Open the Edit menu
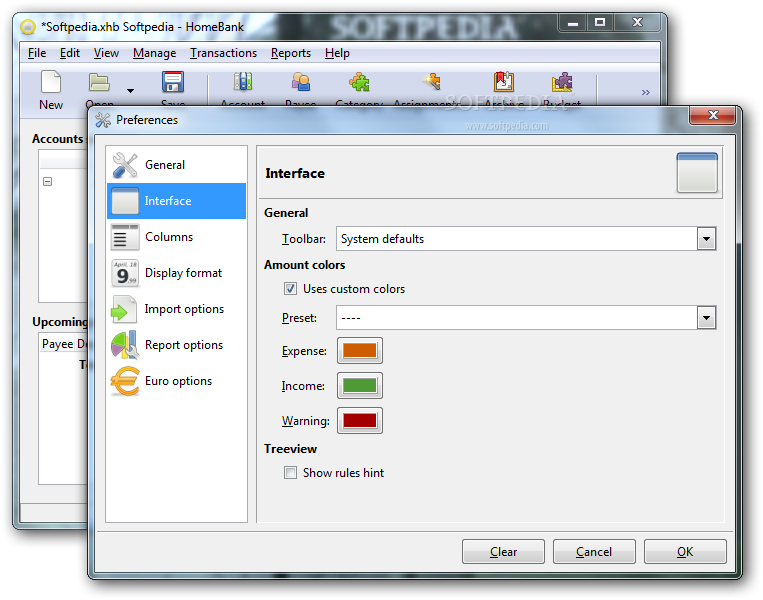The height and width of the screenshot is (600, 763). pos(70,53)
